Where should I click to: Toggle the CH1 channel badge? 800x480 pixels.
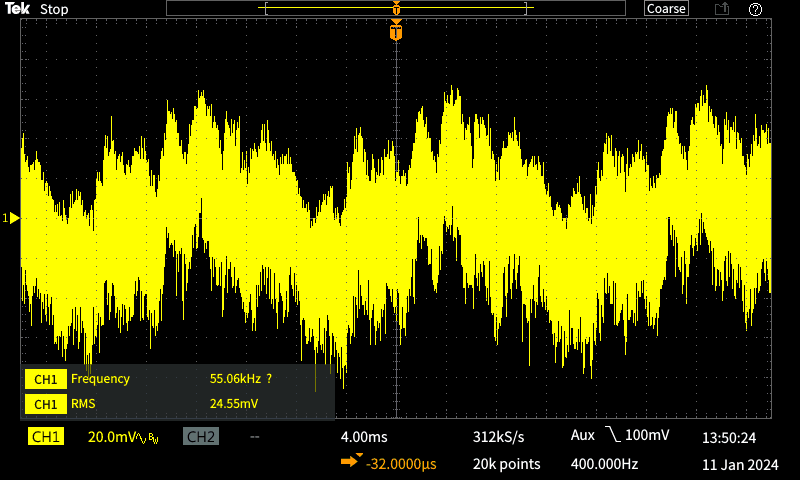pos(46,437)
